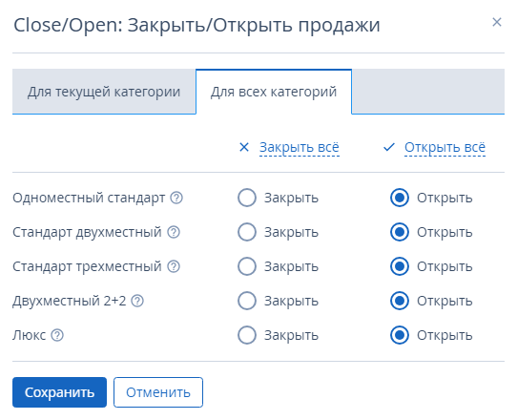
Task: Open help icon next to Двухместный 2+2
Action: (x=137, y=301)
